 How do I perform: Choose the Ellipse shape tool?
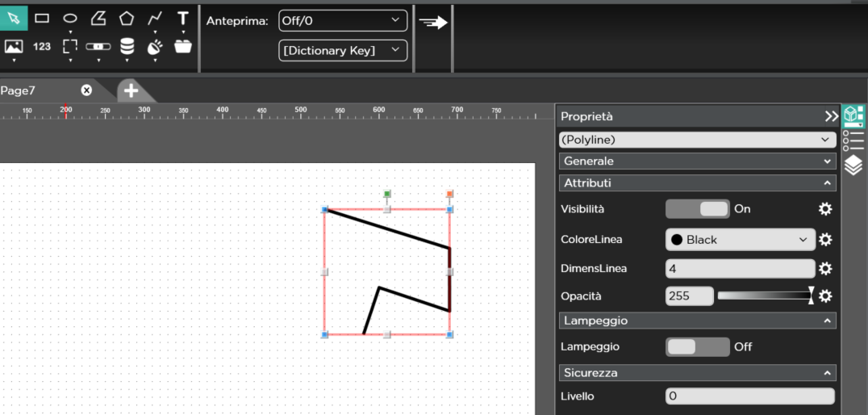70,18
